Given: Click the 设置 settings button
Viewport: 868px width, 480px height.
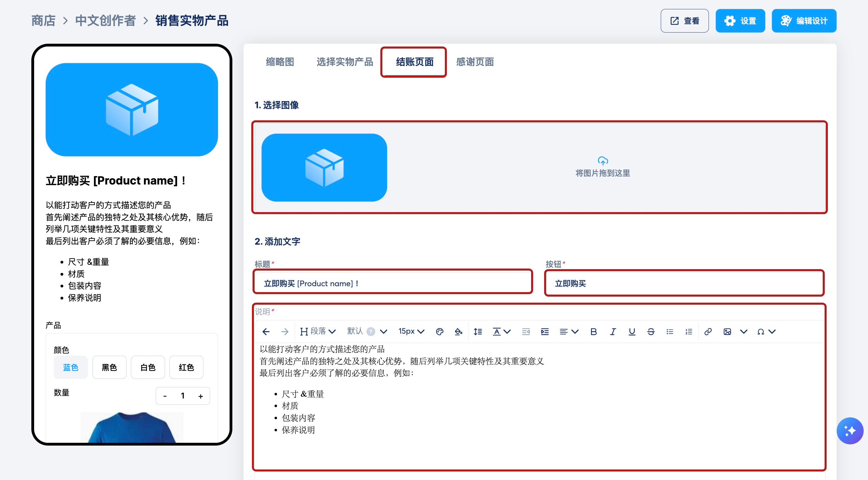Looking at the screenshot, I should point(740,21).
